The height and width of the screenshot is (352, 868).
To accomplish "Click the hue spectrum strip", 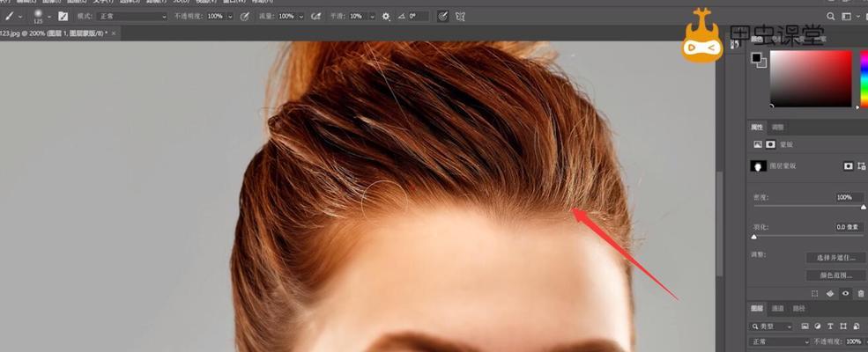I will pyautogui.click(x=864, y=78).
